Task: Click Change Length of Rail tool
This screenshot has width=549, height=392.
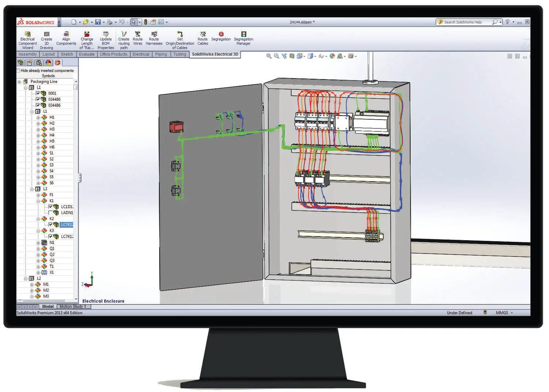Action: pos(87,40)
